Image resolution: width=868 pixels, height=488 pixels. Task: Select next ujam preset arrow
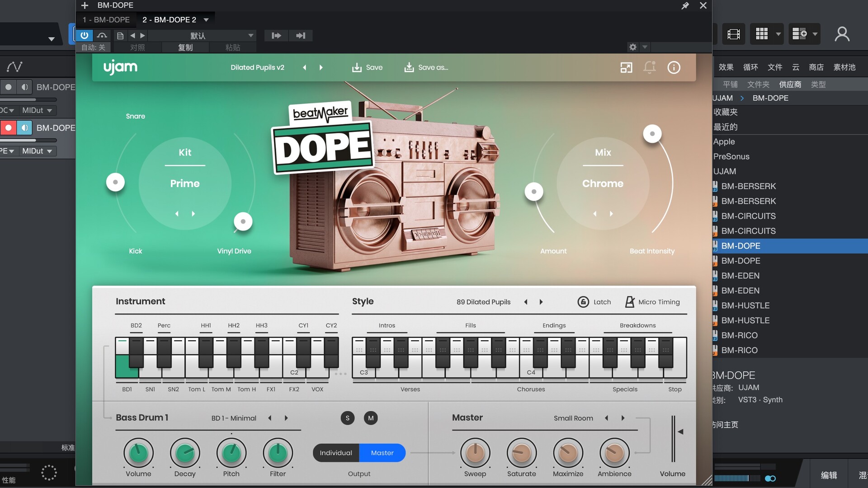coord(321,67)
